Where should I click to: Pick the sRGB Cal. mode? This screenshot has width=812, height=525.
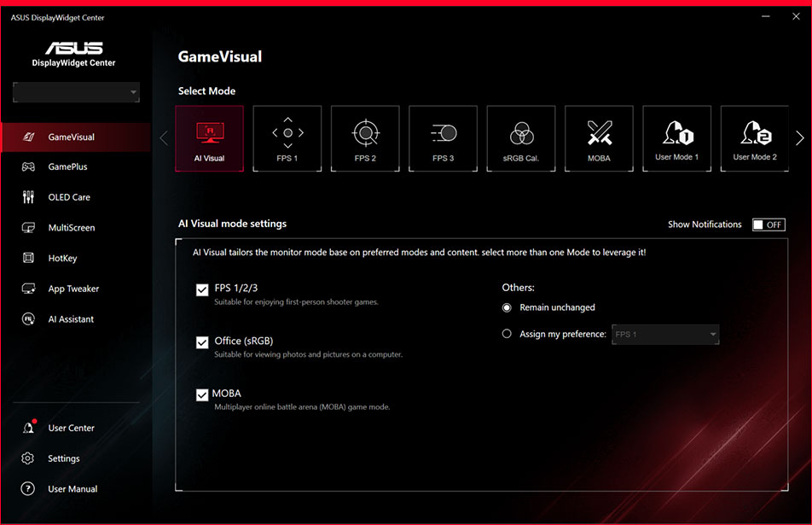(521, 138)
